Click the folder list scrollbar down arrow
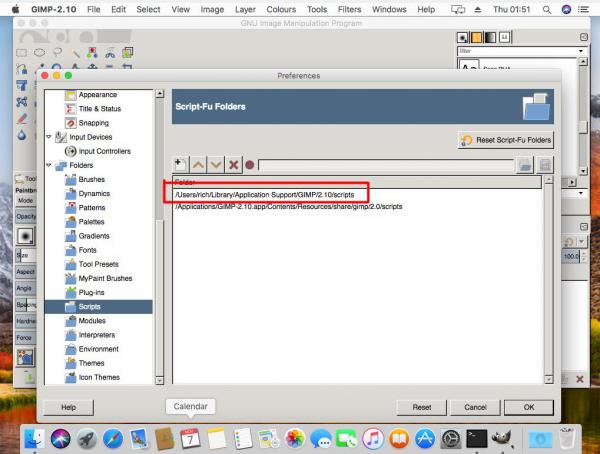Viewport: 600px width, 454px height. click(549, 379)
